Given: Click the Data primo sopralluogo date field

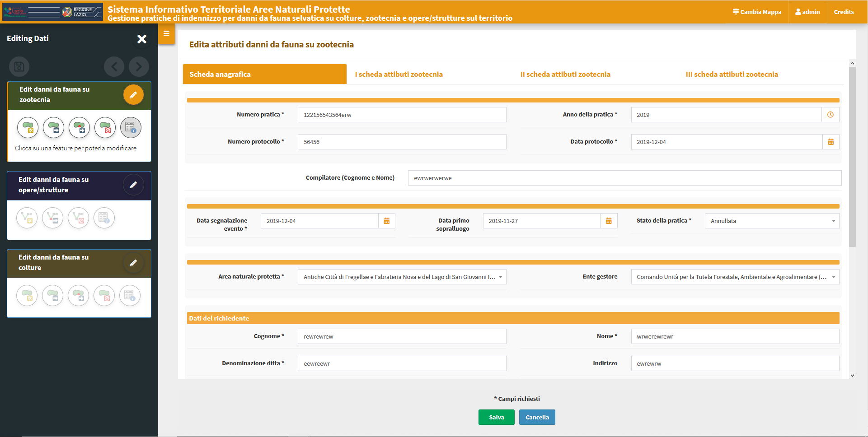Looking at the screenshot, I should click(x=541, y=221).
